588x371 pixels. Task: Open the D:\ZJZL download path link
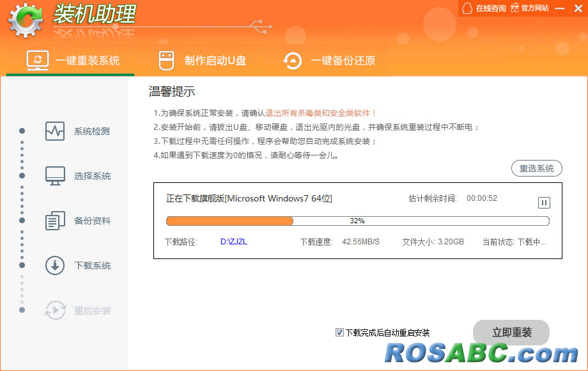tap(234, 242)
